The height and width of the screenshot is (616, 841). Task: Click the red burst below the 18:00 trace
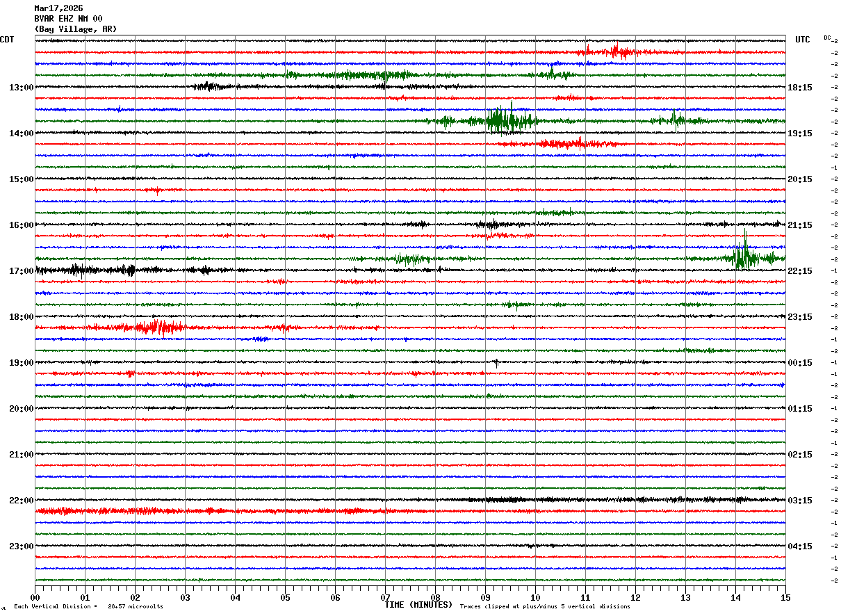pyautogui.click(x=160, y=326)
